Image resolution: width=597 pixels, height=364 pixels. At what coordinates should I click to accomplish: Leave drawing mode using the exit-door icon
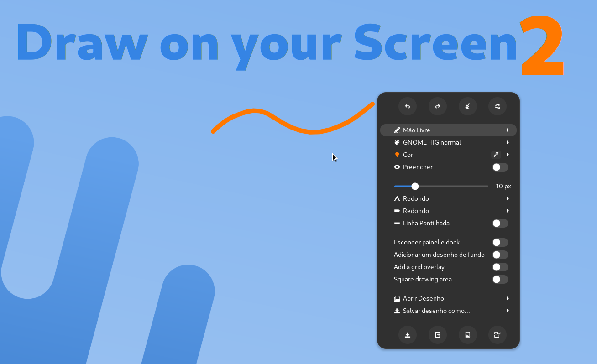pyautogui.click(x=438, y=335)
